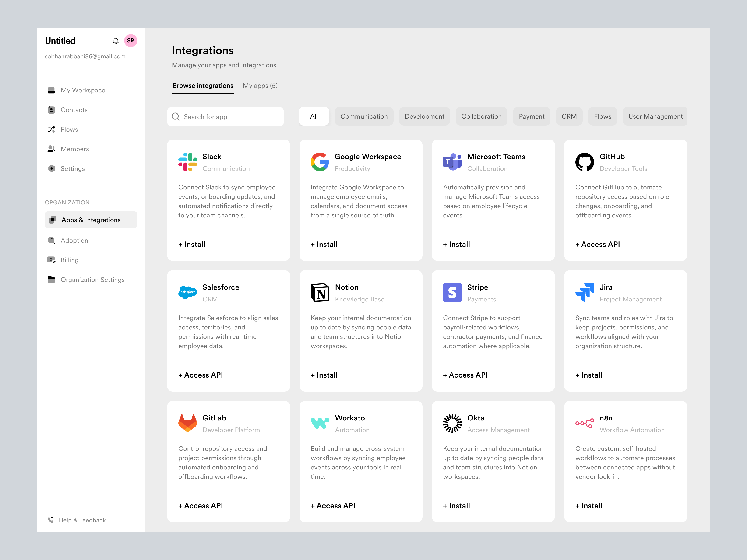Click the n8n logo icon
Image resolution: width=747 pixels, height=560 pixels.
(585, 423)
